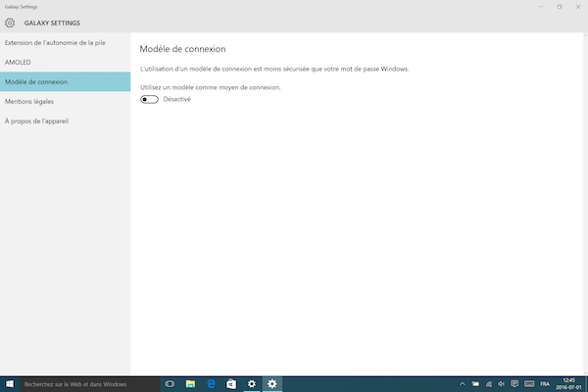Open the volume speaker tray icon
The height and width of the screenshot is (392, 588).
502,384
